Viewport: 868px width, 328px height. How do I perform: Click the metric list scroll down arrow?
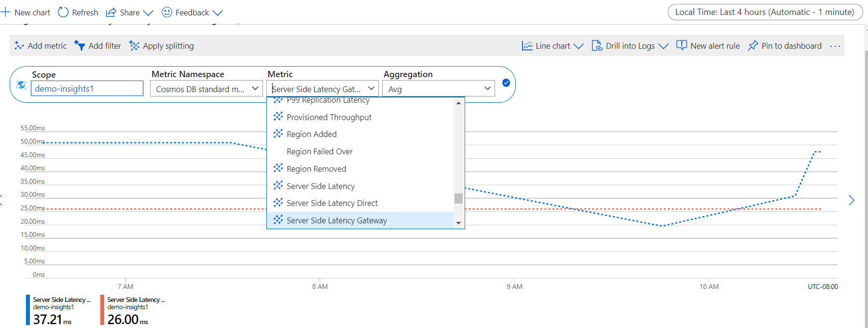(x=458, y=223)
